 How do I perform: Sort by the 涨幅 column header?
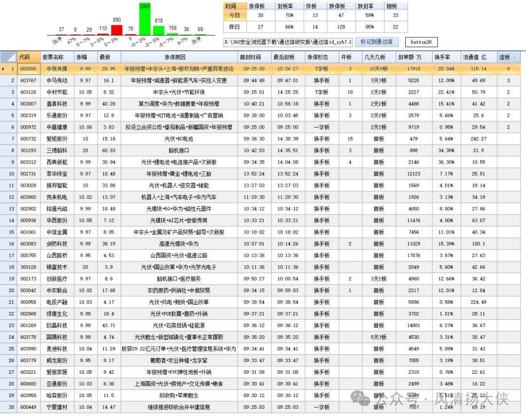point(85,57)
